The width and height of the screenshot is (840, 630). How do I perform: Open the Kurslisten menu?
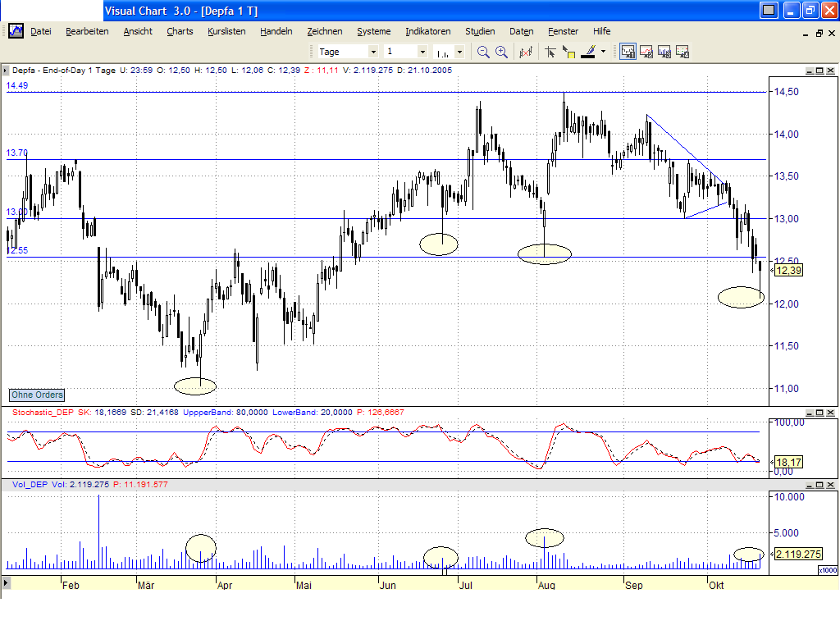click(x=226, y=31)
